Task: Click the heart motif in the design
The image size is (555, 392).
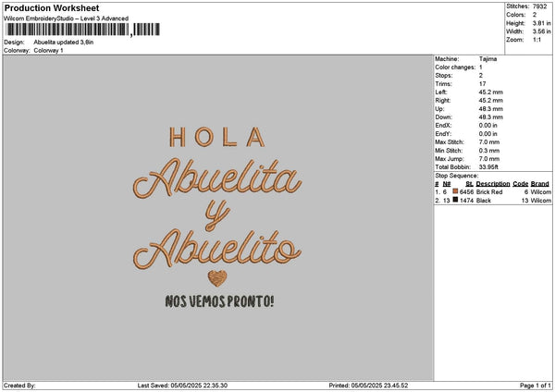Action: click(x=216, y=277)
